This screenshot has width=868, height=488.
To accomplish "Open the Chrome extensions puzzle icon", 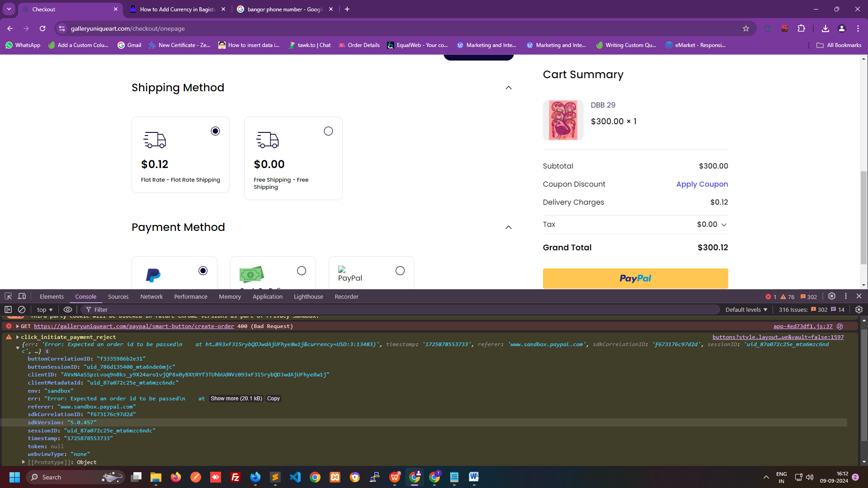I will [801, 28].
